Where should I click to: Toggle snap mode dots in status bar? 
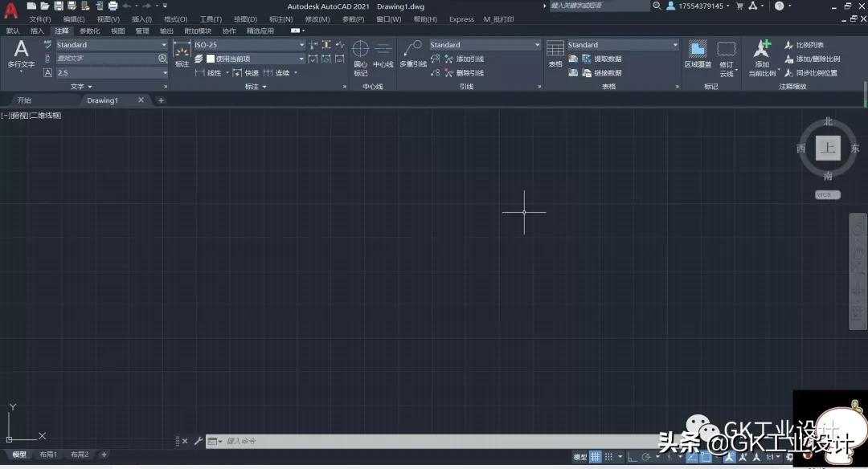tap(608, 457)
